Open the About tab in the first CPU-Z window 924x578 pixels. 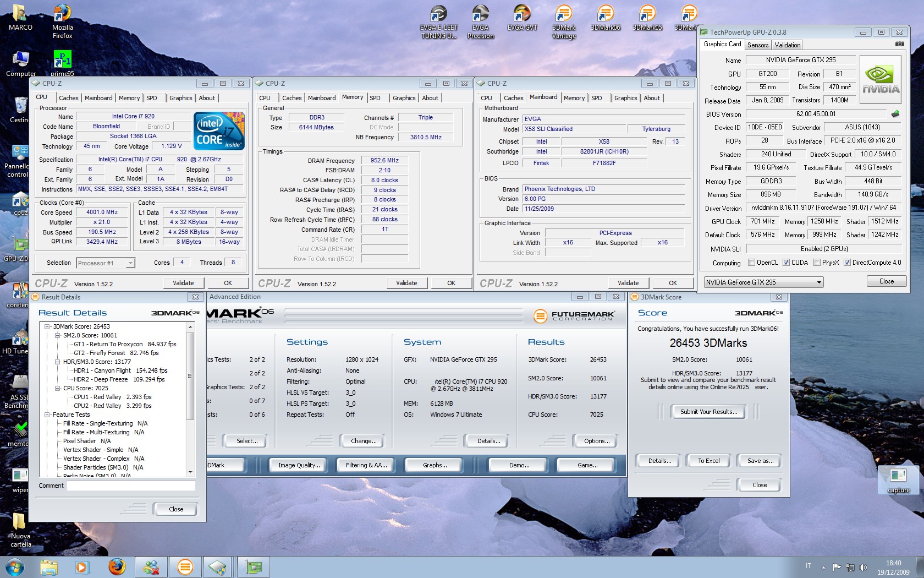point(207,98)
